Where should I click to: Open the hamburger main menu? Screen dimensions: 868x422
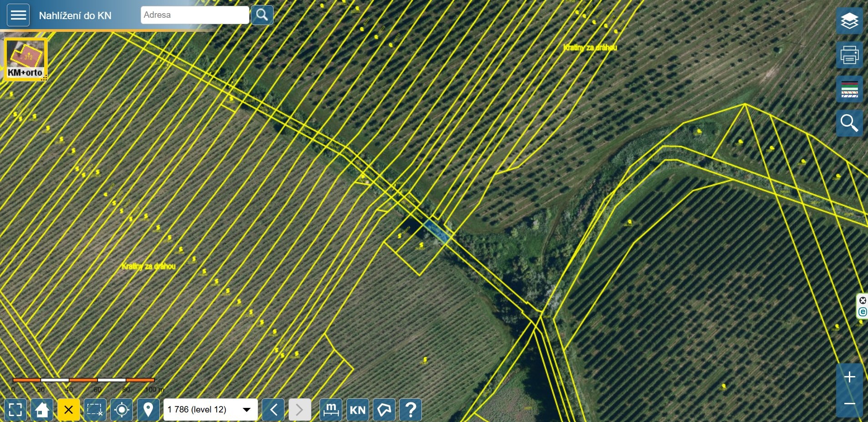(x=18, y=15)
